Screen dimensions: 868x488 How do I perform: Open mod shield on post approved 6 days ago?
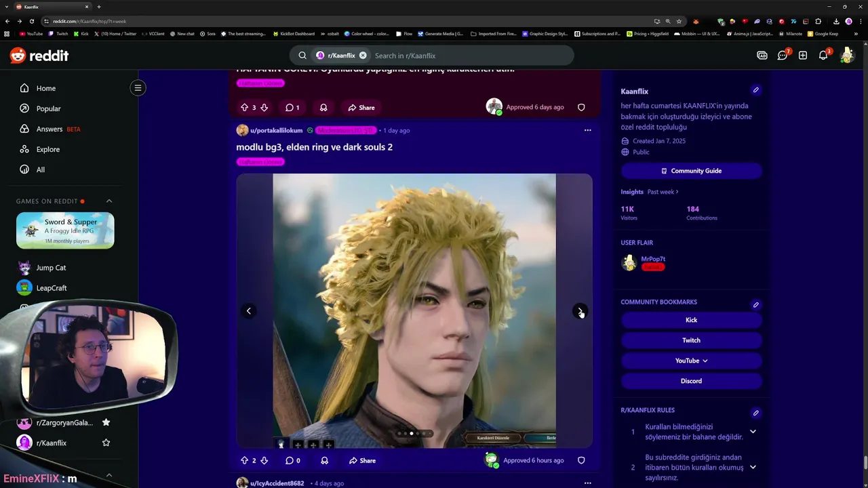(581, 107)
